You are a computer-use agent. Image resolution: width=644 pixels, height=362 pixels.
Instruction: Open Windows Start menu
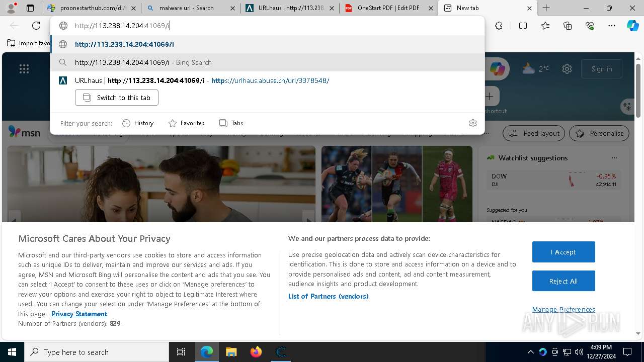12,352
